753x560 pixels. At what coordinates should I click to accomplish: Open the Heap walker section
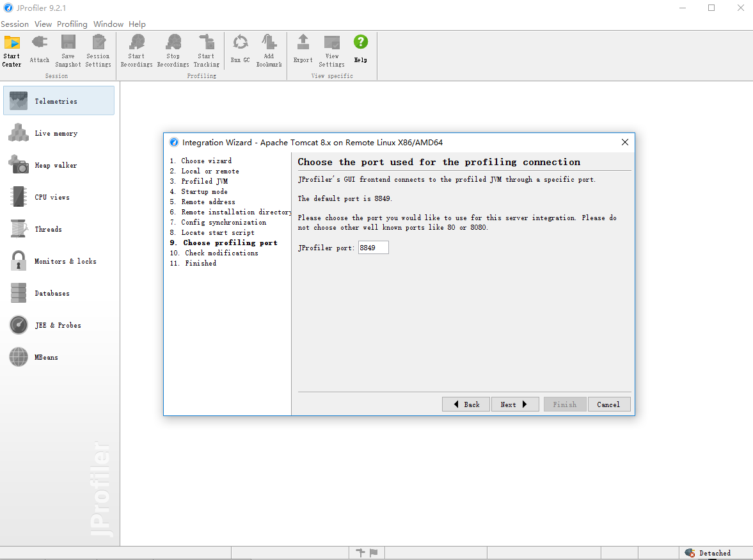pyautogui.click(x=59, y=165)
